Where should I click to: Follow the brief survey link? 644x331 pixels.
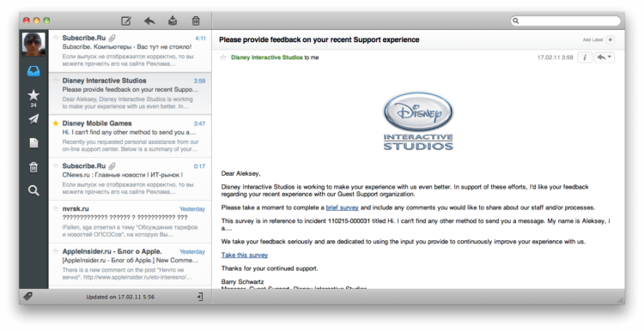pyautogui.click(x=342, y=208)
